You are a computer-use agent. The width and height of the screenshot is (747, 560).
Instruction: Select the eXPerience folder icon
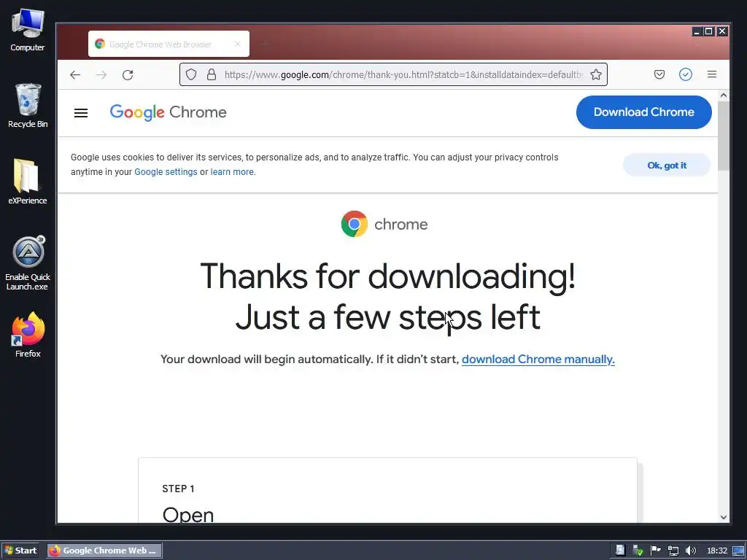[x=28, y=182]
